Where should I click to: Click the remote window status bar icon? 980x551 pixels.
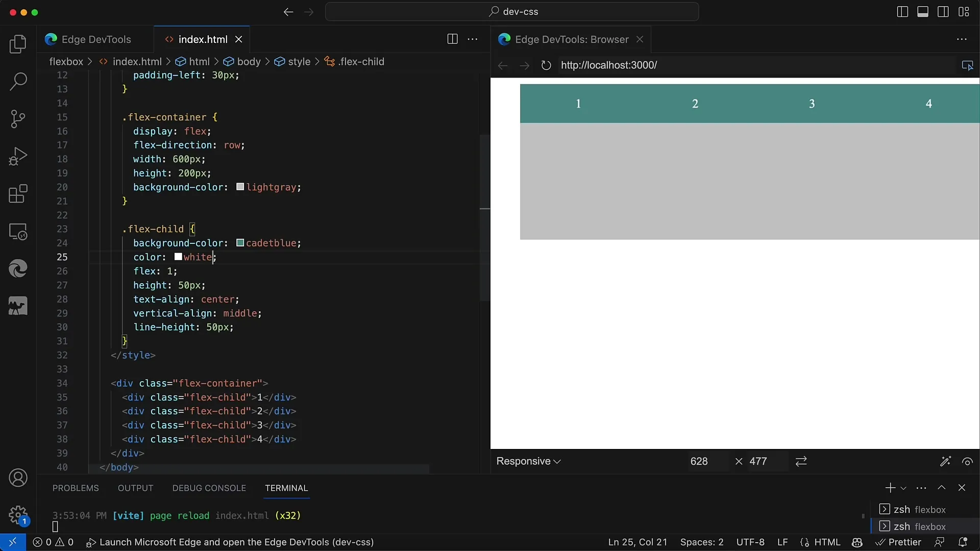pyautogui.click(x=13, y=542)
